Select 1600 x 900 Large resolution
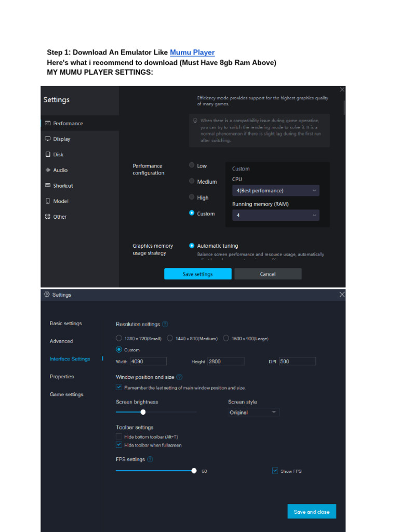399x532 pixels. tap(226, 338)
